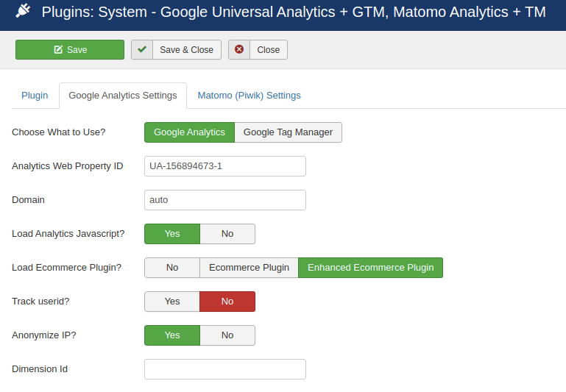Click the Analytics Web Property ID field
This screenshot has width=566, height=392.
pyautogui.click(x=224, y=166)
